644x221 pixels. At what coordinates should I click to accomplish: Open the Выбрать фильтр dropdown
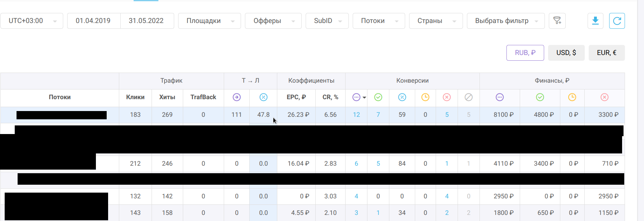[x=505, y=21]
